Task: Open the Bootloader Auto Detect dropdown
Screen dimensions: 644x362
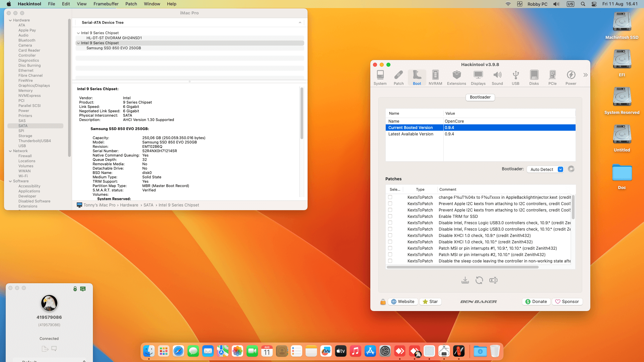Action: pos(545,169)
